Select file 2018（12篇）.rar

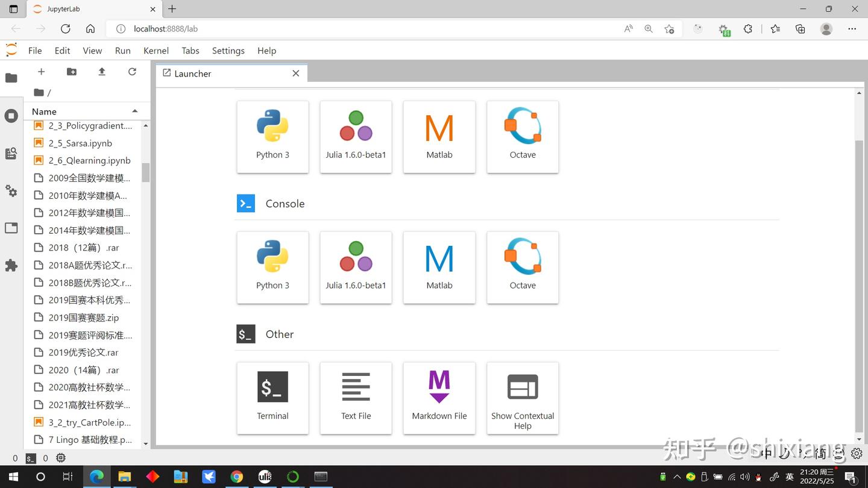[82, 248]
